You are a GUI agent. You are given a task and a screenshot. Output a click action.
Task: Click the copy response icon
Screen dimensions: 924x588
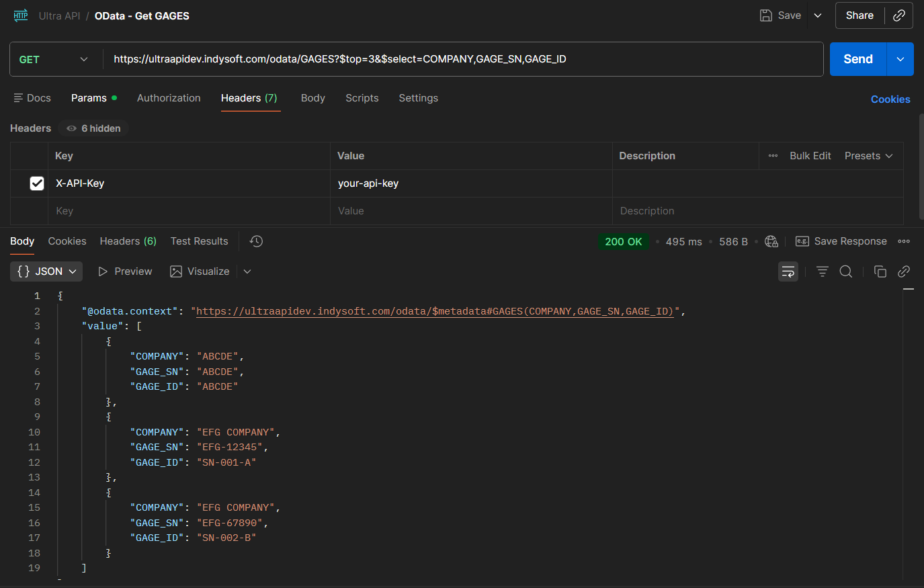click(880, 271)
